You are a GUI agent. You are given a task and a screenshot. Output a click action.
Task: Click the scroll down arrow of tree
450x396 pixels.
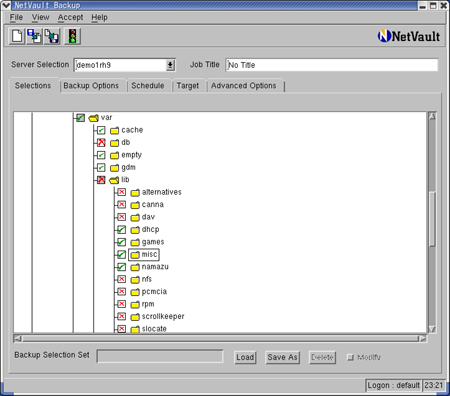[x=432, y=329]
